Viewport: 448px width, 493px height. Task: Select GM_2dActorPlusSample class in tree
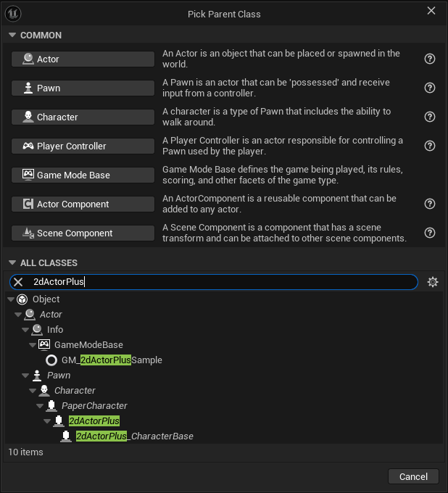(112, 360)
